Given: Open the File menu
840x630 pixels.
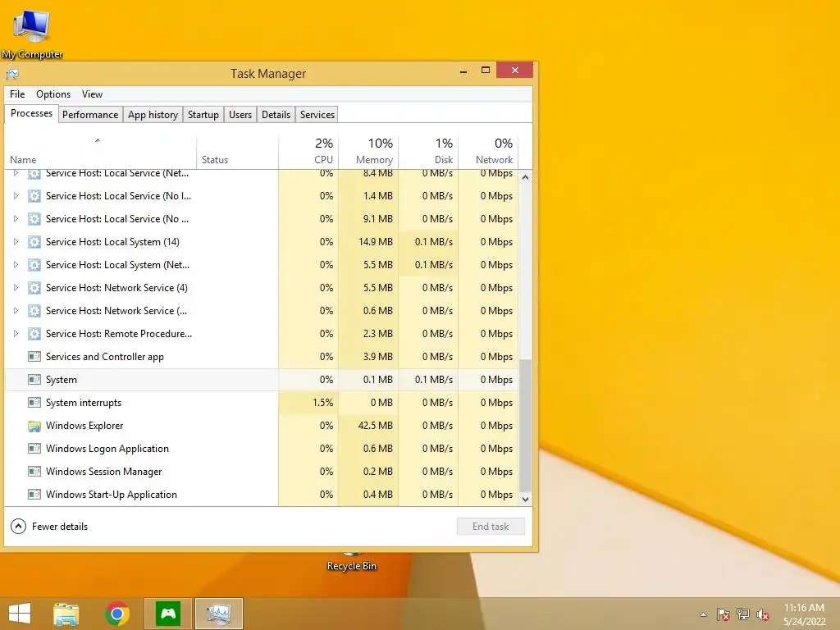Looking at the screenshot, I should tap(17, 94).
